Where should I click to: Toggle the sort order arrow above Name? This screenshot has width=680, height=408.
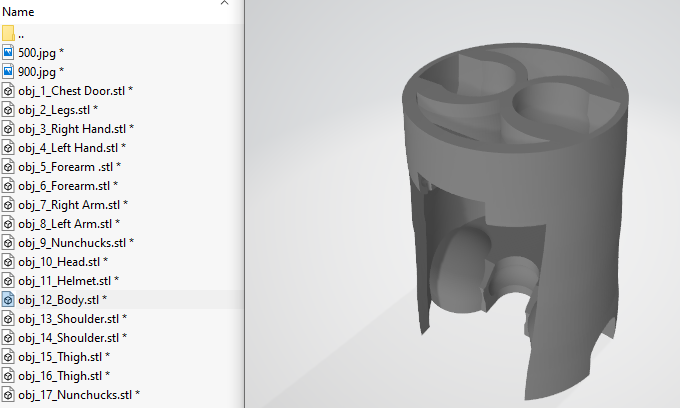[x=224, y=3]
